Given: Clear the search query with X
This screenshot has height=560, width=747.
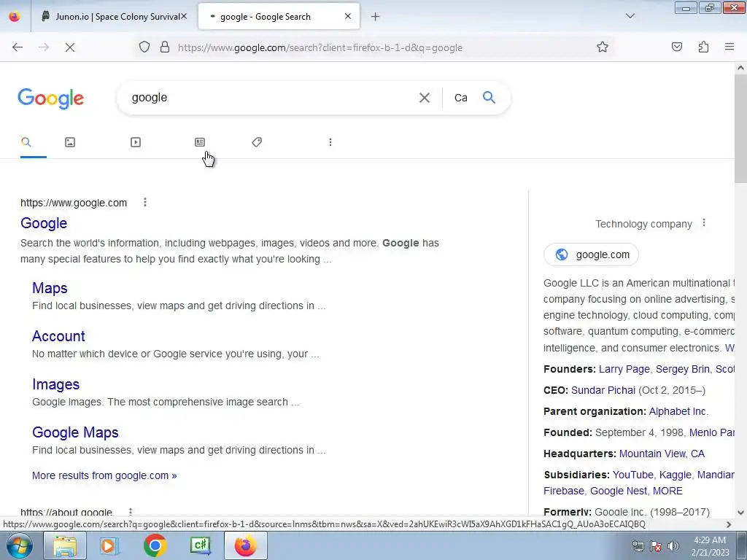Looking at the screenshot, I should tap(424, 98).
